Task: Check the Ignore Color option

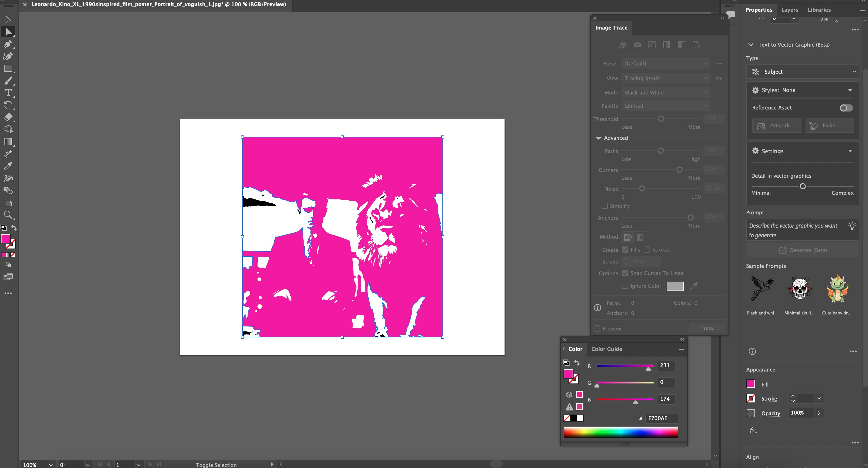Action: (x=625, y=286)
